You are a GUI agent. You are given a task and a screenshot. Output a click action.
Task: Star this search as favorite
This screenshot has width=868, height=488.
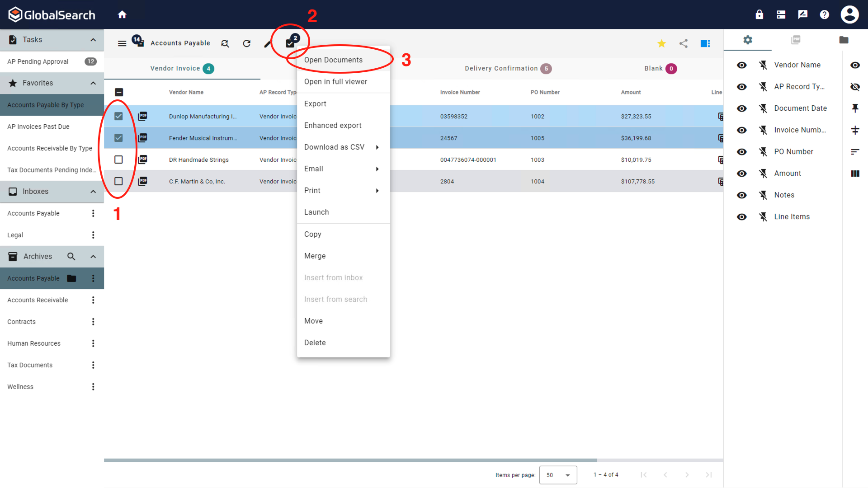[x=661, y=43]
